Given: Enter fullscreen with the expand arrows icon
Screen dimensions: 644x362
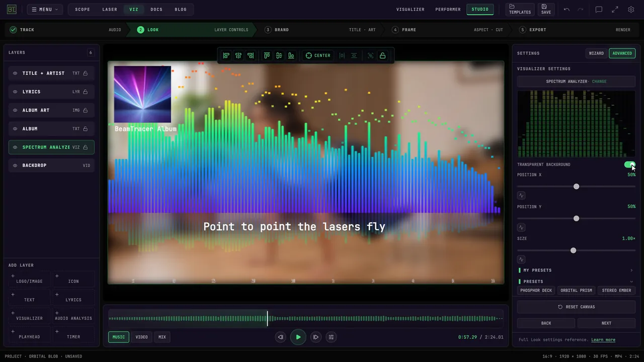Looking at the screenshot, I should tap(615, 10).
